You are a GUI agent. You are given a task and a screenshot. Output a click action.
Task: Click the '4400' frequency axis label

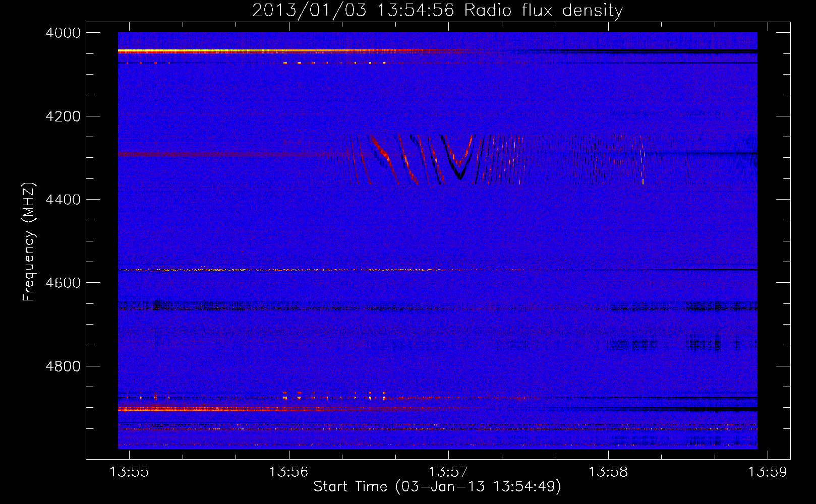click(63, 200)
